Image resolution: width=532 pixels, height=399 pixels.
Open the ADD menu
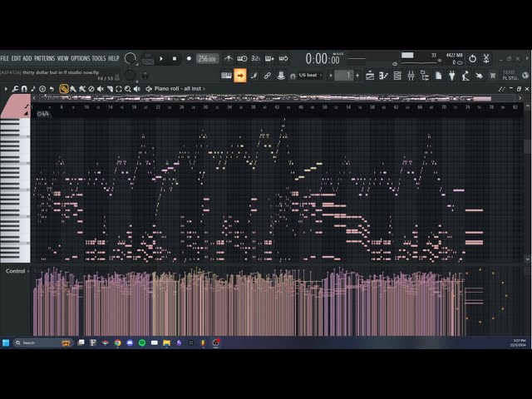tap(27, 58)
